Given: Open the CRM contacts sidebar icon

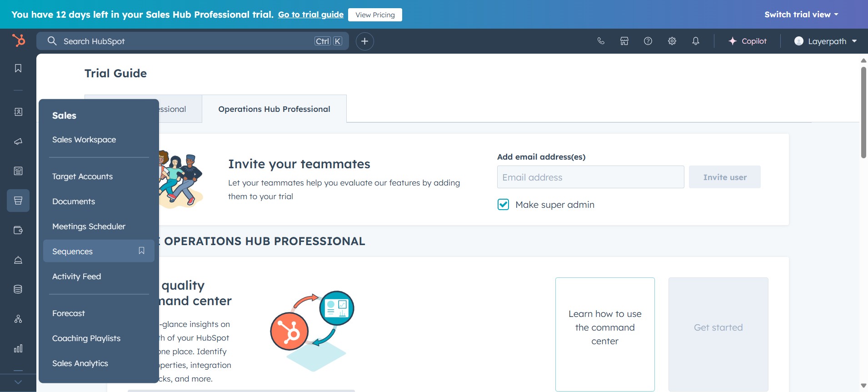Looking at the screenshot, I should [18, 112].
